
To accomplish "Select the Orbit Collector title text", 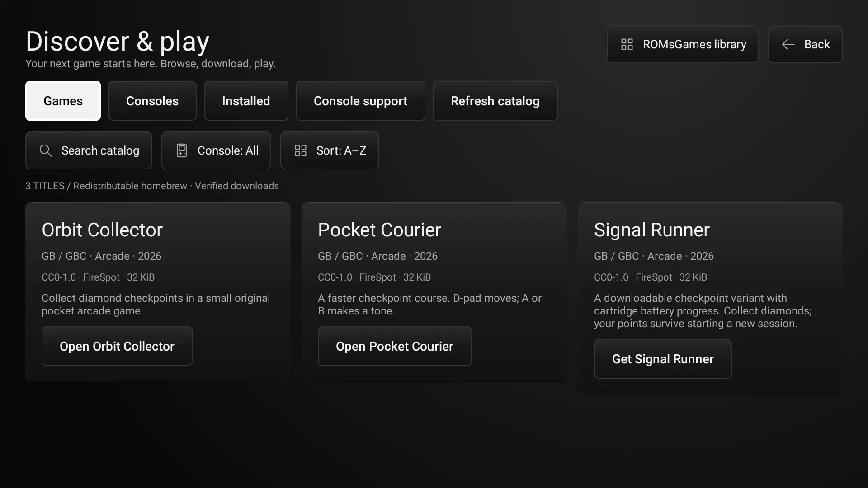I will 102,230.
